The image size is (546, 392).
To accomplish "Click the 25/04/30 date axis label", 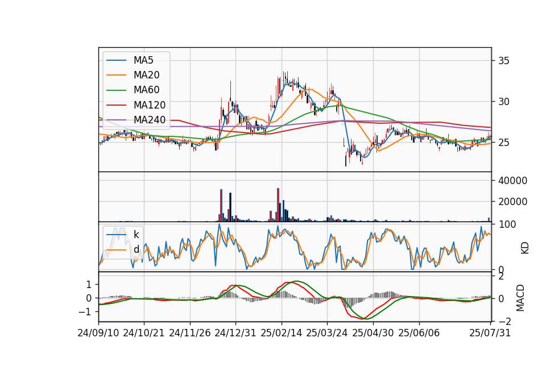I will 373,333.
